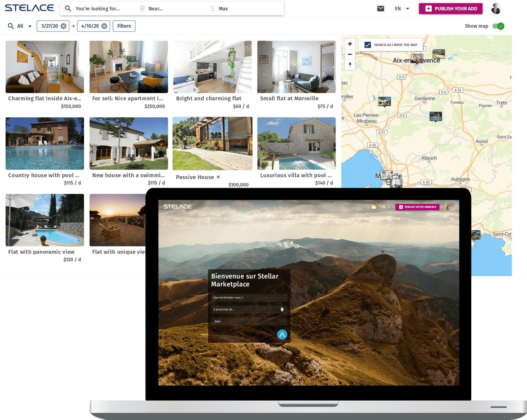Open the Passive House listing link
Viewport: 527px width, 420px height.
[x=195, y=177]
